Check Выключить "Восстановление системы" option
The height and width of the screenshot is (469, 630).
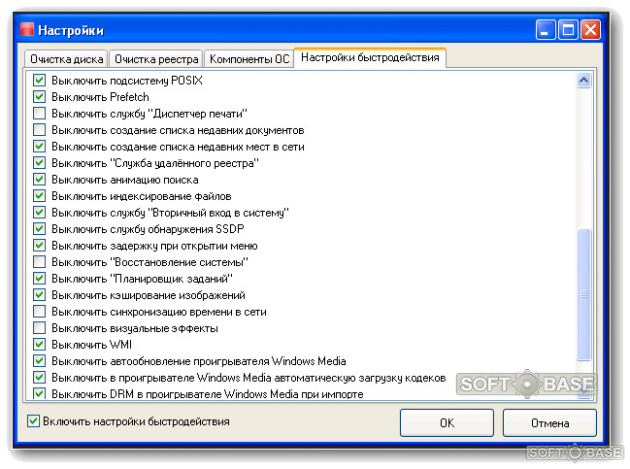40,262
